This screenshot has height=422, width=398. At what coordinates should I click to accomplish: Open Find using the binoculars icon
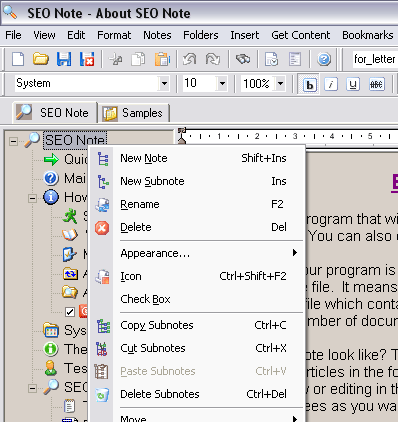[x=243, y=59]
